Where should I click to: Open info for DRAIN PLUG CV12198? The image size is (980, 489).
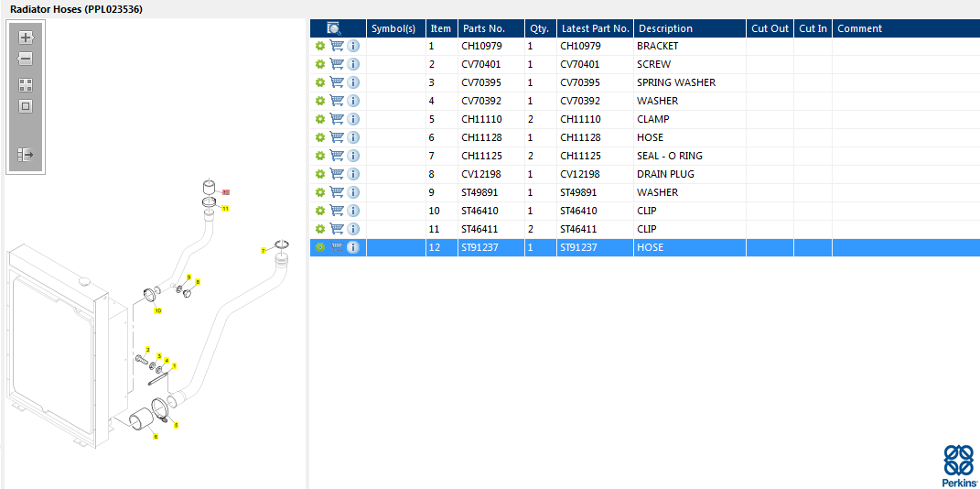(x=353, y=174)
